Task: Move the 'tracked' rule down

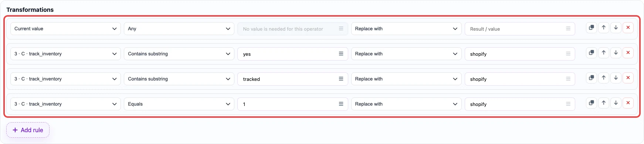Action: (x=616, y=78)
